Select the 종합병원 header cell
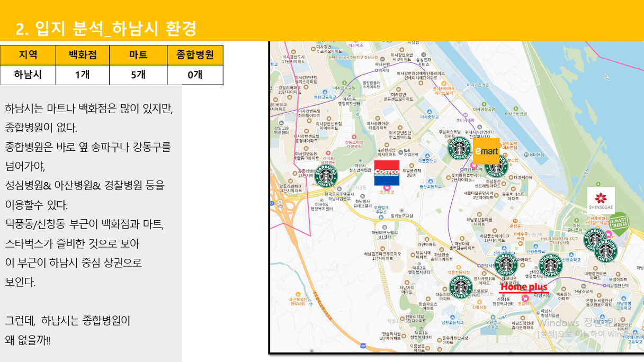Screen dimensions: 644x362 point(195,55)
